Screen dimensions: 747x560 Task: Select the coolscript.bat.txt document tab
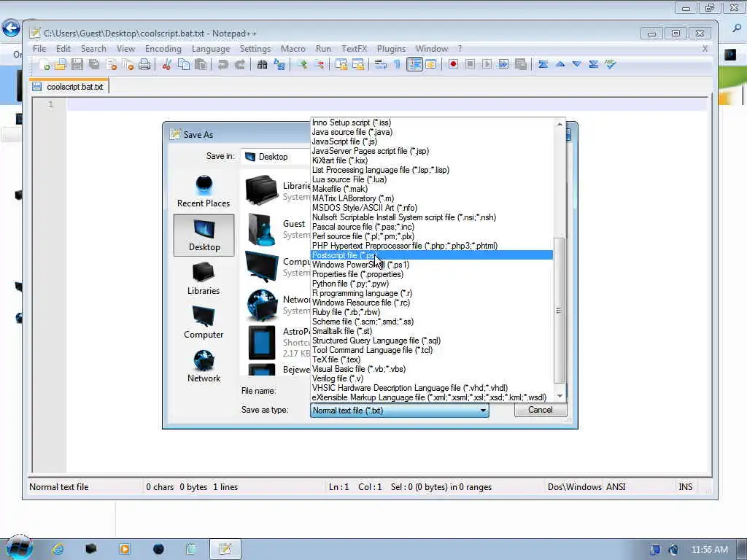69,87
